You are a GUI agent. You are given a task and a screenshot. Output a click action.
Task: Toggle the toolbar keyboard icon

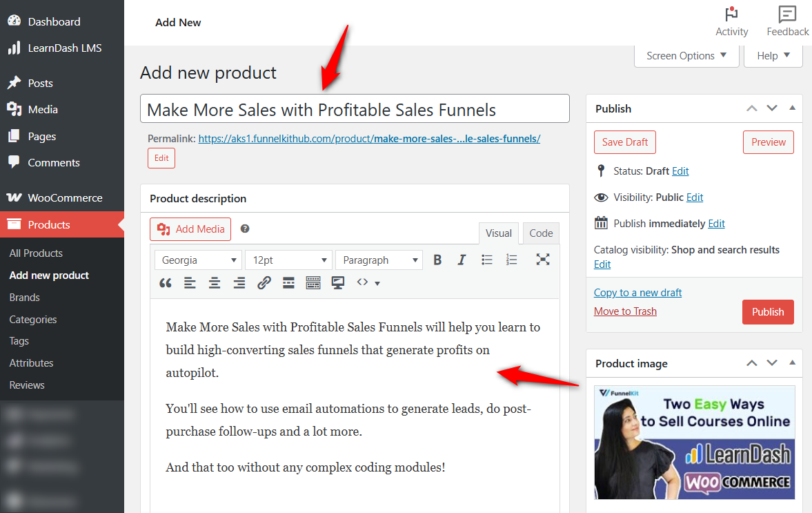[x=313, y=283]
